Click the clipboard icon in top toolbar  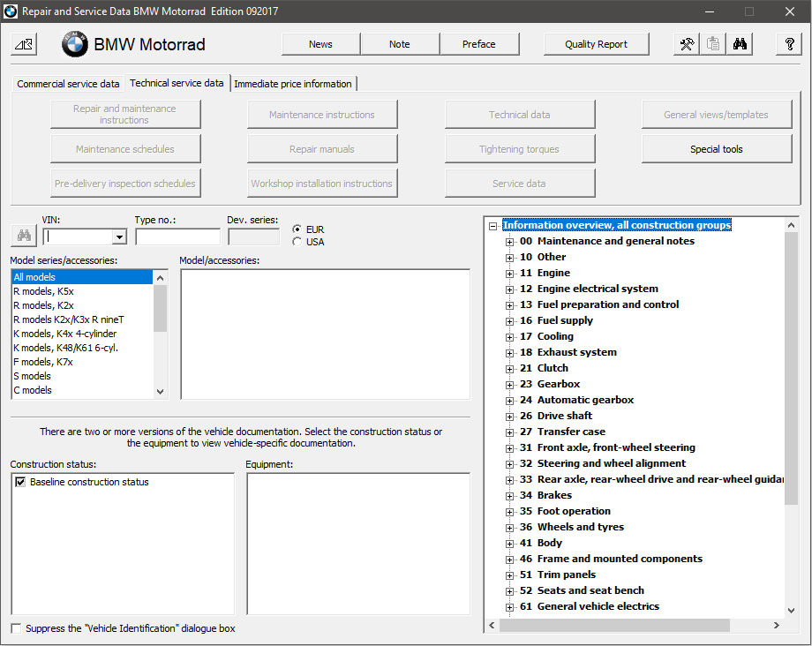click(x=713, y=44)
